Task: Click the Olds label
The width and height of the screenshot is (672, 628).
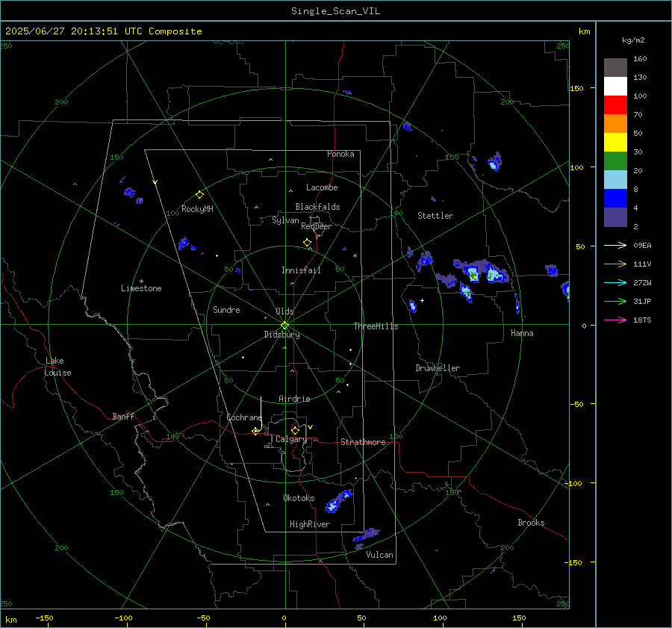Action: point(284,311)
